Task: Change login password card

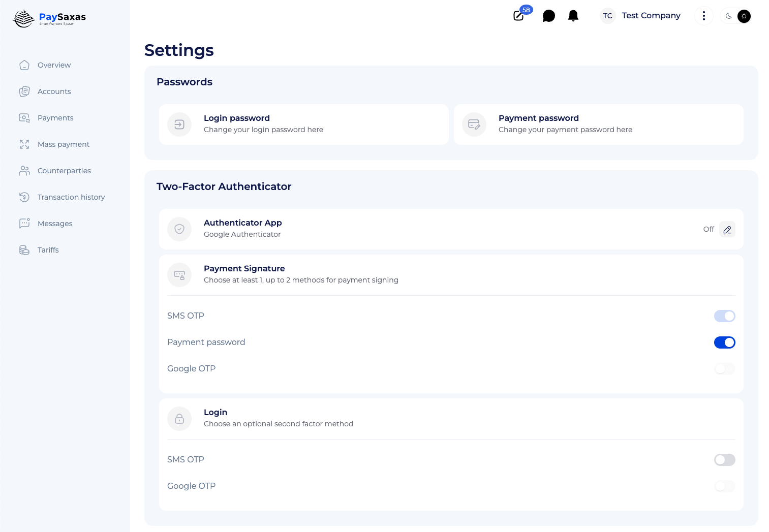Action: point(303,124)
